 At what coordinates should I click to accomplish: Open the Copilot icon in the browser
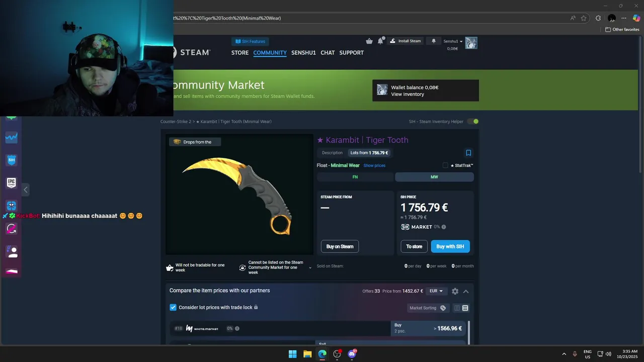636,18
